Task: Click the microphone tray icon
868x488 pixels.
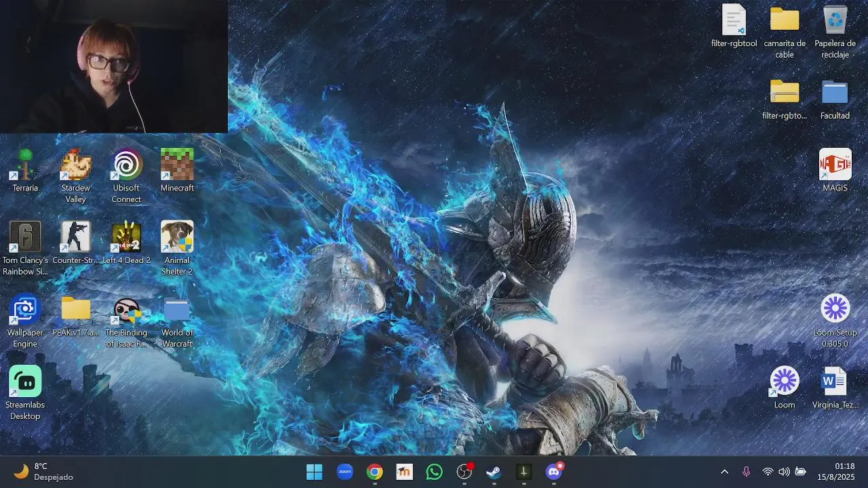Action: pos(746,472)
